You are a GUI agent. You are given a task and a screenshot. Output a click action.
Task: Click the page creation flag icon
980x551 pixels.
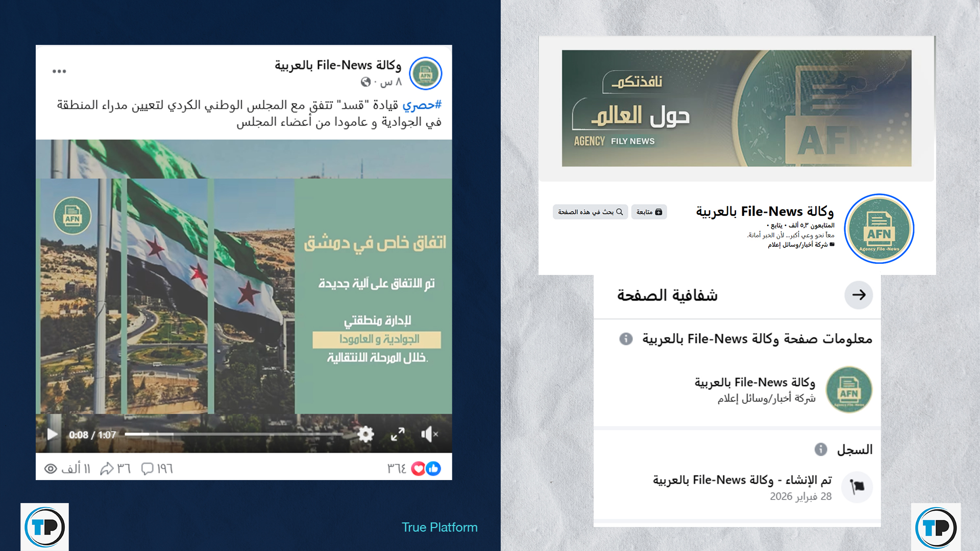pos(857,487)
